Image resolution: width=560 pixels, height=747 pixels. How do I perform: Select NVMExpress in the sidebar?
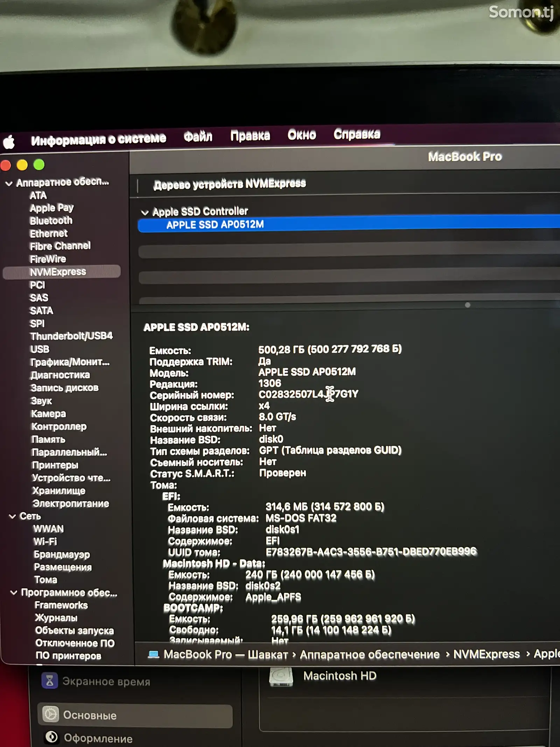coord(62,272)
